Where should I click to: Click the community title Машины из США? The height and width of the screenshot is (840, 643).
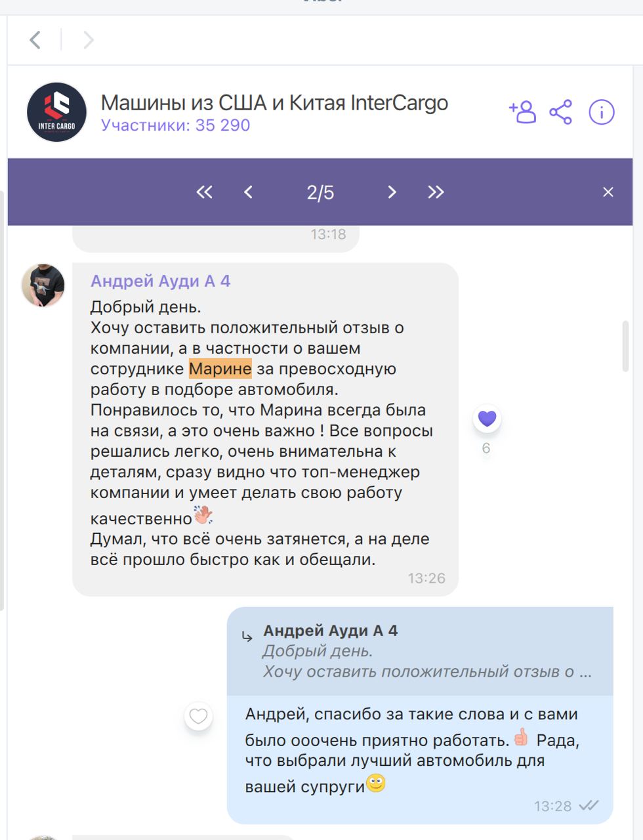click(x=184, y=102)
